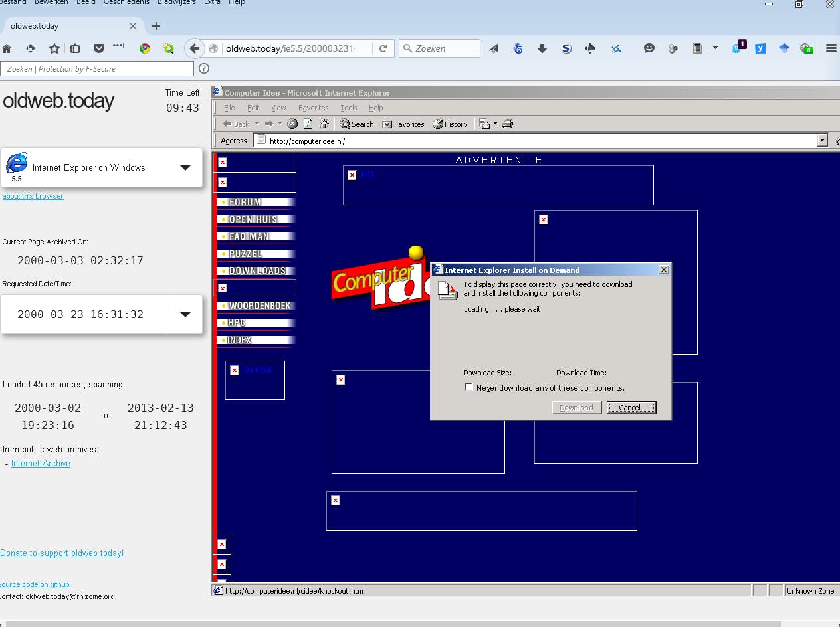Image resolution: width=840 pixels, height=627 pixels.
Task: Click the IE Mail icon
Action: click(484, 124)
